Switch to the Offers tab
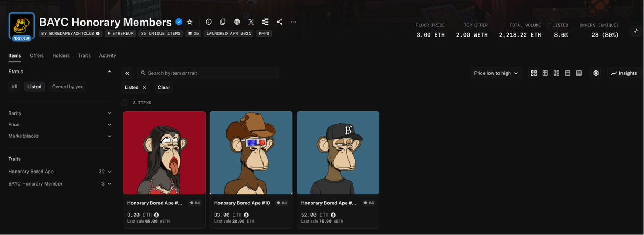This screenshot has width=644, height=235. (x=37, y=55)
